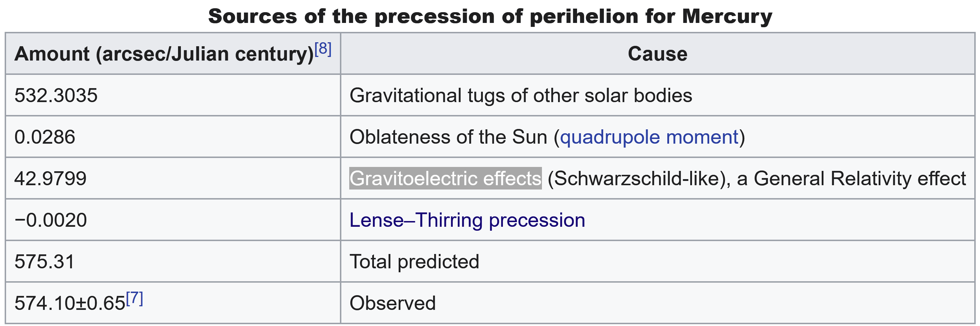
Task: Follow the quadrupole moment link
Action: pyautogui.click(x=649, y=137)
